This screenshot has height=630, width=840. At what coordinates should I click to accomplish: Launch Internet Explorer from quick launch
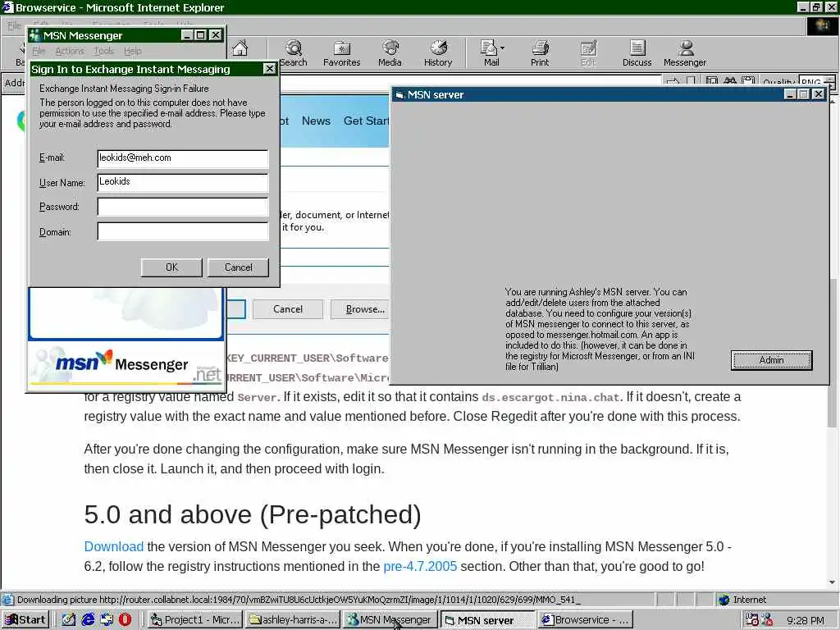tap(88, 620)
